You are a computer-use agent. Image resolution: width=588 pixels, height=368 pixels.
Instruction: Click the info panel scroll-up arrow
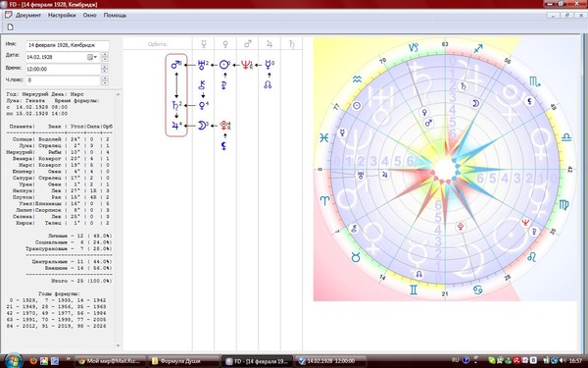pyautogui.click(x=119, y=94)
